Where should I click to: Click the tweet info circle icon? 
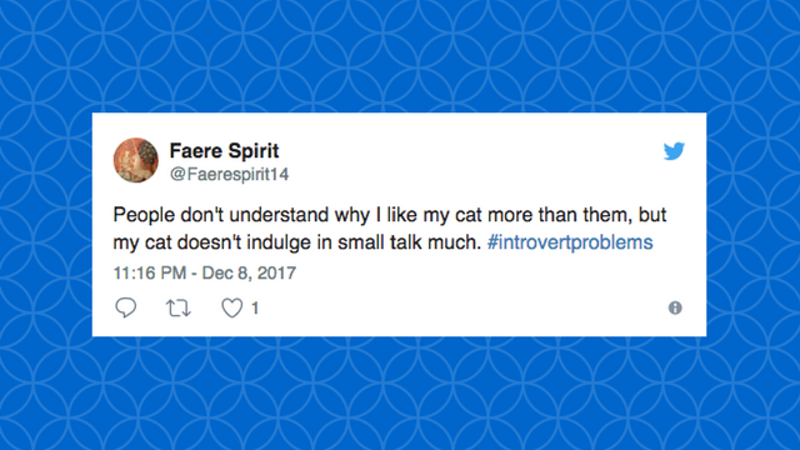coord(675,308)
